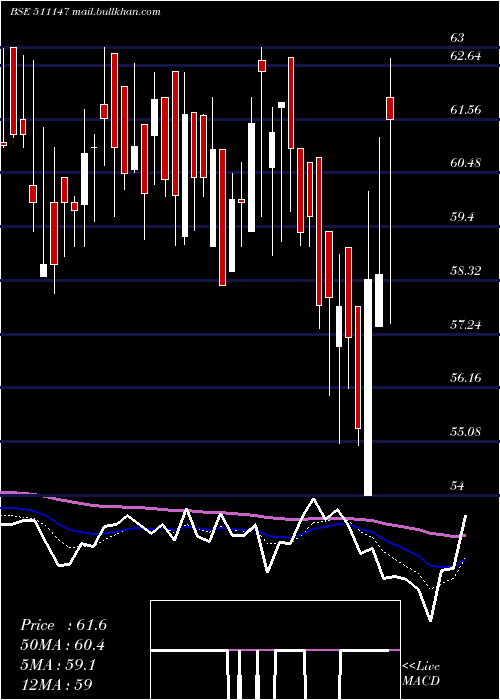Viewport: 500px width, 700px height.
Task: Click the 61.56 price axis label
Action: tap(466, 110)
